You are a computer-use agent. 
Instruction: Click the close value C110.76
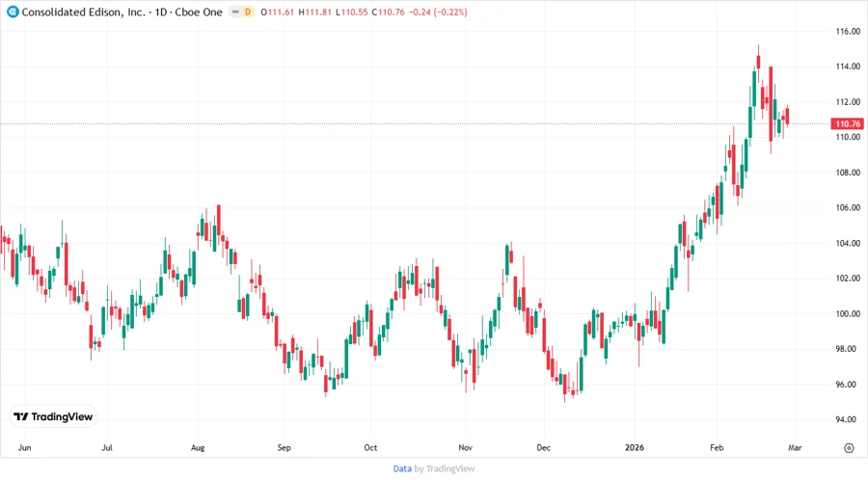[388, 12]
